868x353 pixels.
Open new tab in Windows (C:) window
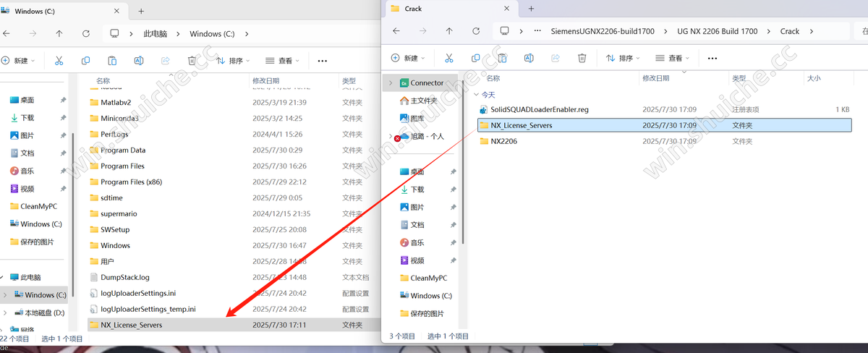tap(141, 11)
